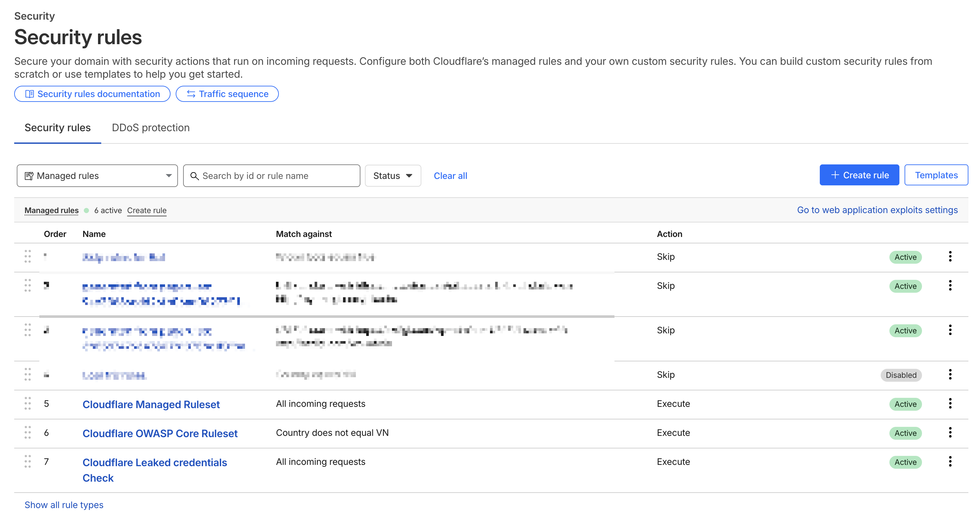Select the Security rules tab
The height and width of the screenshot is (530, 980).
click(57, 127)
